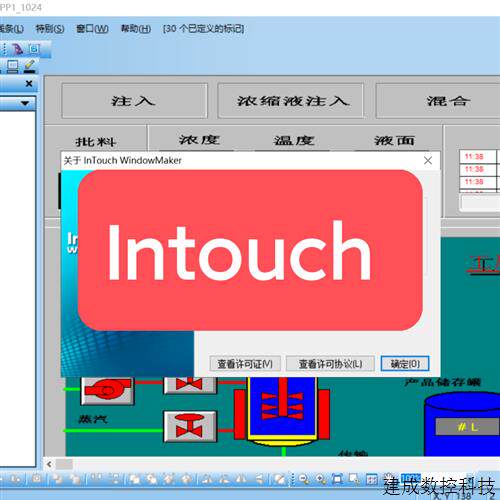Open the 帮助(H) menu
500x500 pixels.
tap(136, 29)
